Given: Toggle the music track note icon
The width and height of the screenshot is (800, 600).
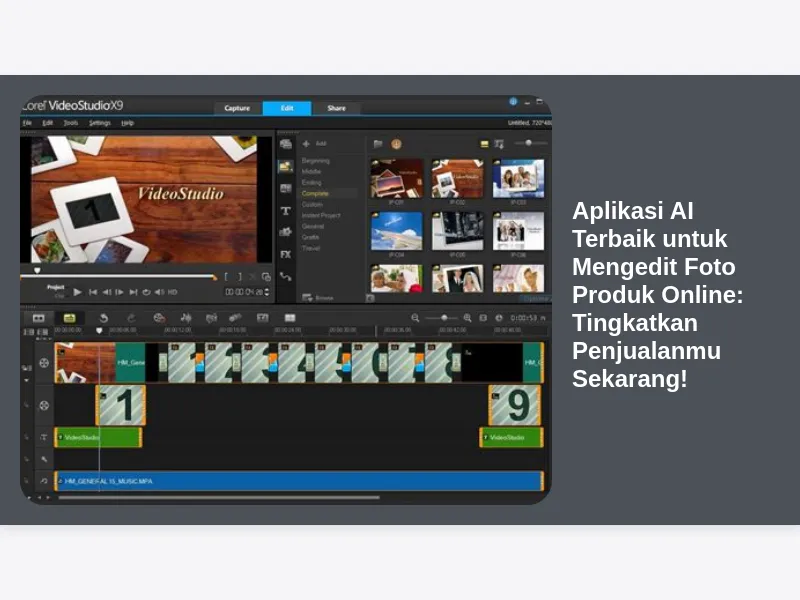Looking at the screenshot, I should pyautogui.click(x=44, y=481).
